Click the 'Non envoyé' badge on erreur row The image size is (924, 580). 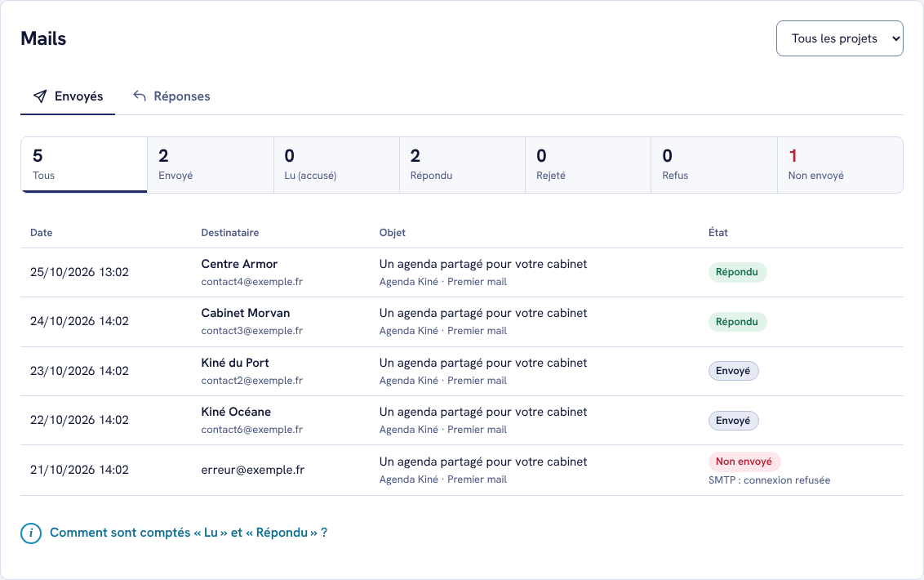[x=744, y=462]
